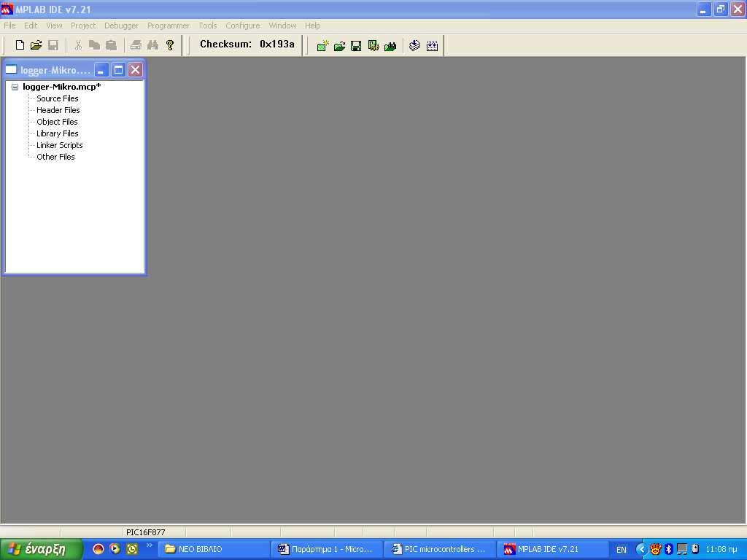Click PIC16F877 device in status bar
The height and width of the screenshot is (560, 747).
pyautogui.click(x=145, y=532)
